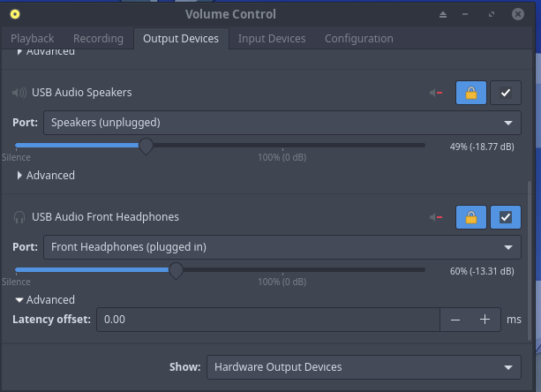Click the vertical scrollbar of the device list
The width and height of the screenshot is (541, 392).
530,260
